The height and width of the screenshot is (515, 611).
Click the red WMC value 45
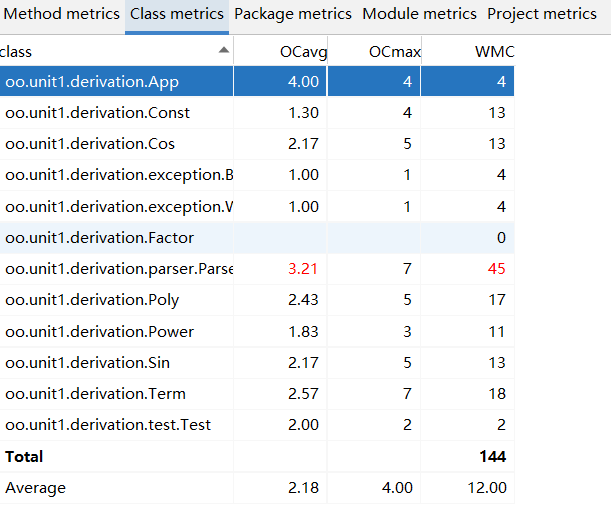(x=495, y=269)
